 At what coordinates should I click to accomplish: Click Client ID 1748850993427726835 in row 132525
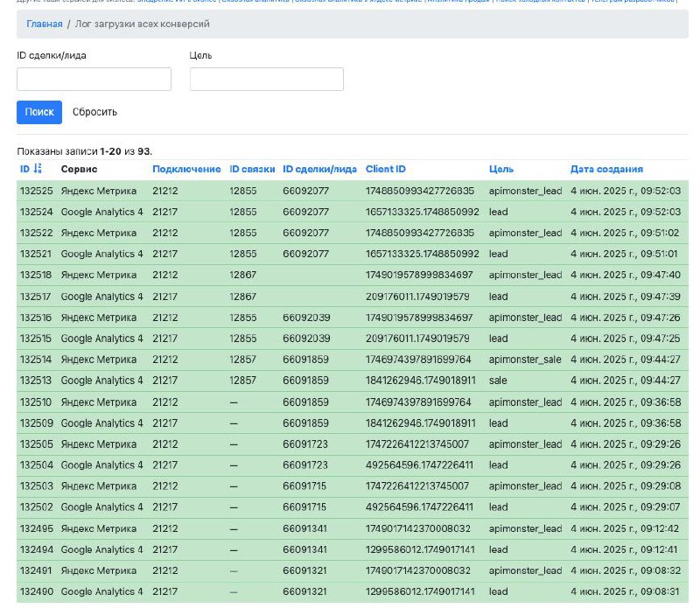point(420,191)
